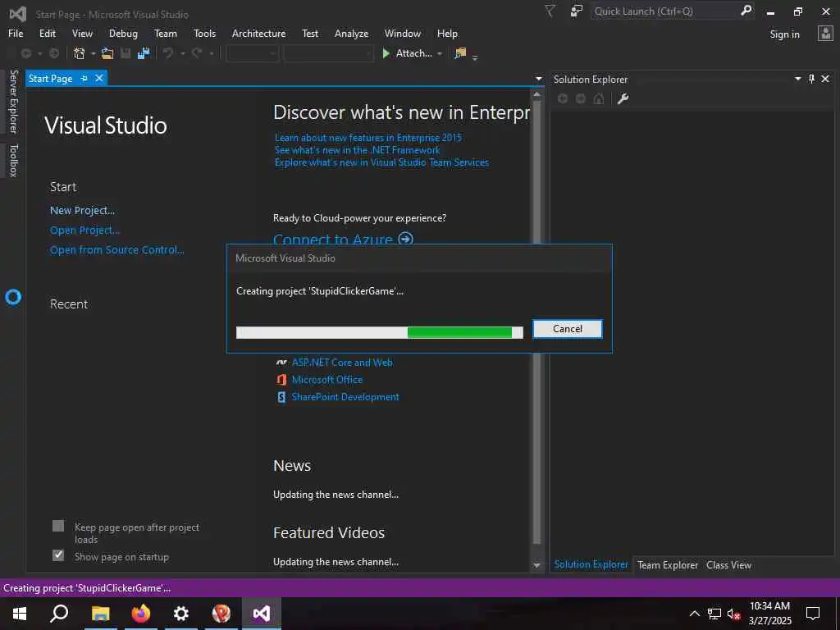Check Keep page open after project loads
The width and height of the screenshot is (840, 630).
[x=58, y=526]
